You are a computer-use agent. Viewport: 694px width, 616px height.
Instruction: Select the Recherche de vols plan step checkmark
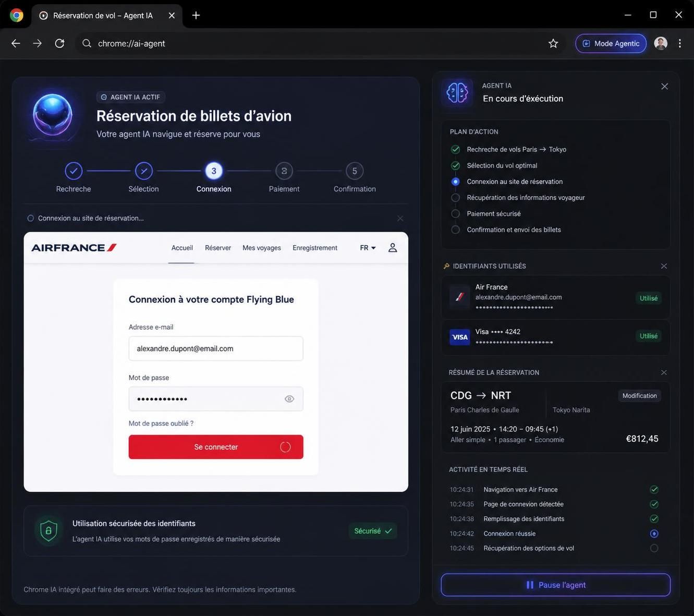coord(455,150)
